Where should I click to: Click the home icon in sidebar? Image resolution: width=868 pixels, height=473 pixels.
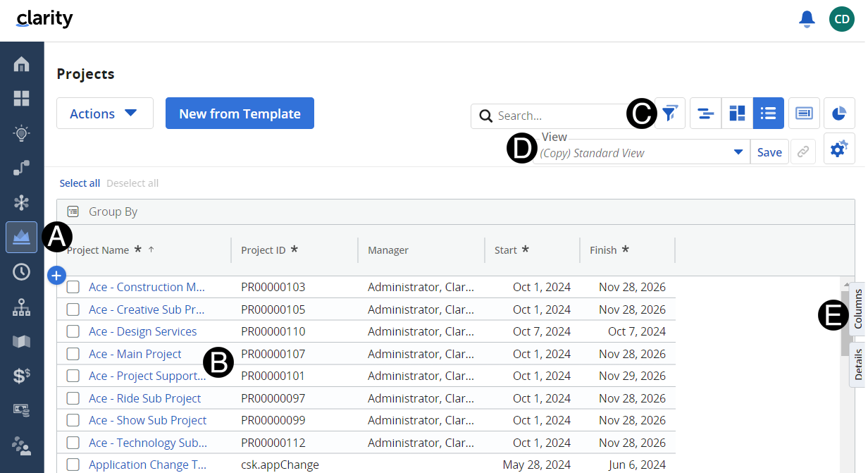(x=21, y=64)
